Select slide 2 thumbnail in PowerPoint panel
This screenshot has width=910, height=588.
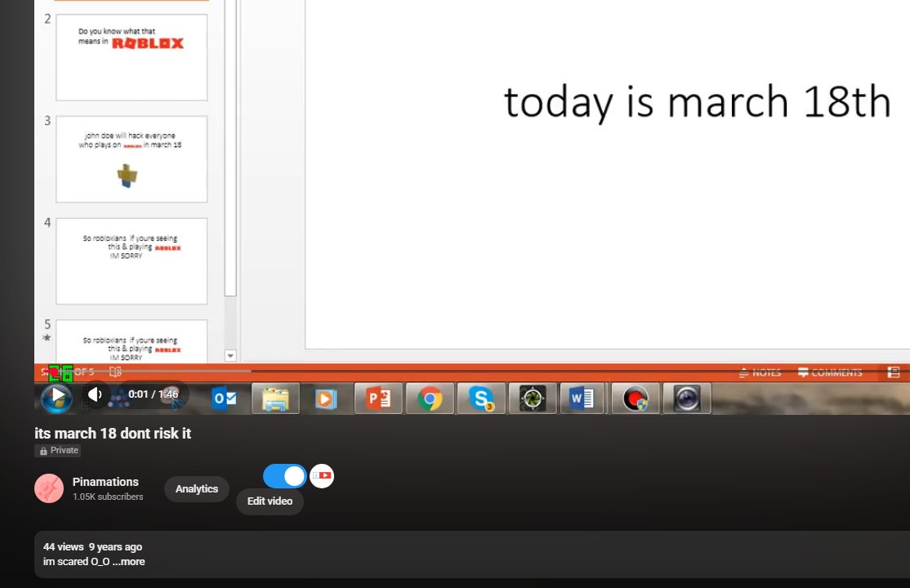pyautogui.click(x=132, y=57)
